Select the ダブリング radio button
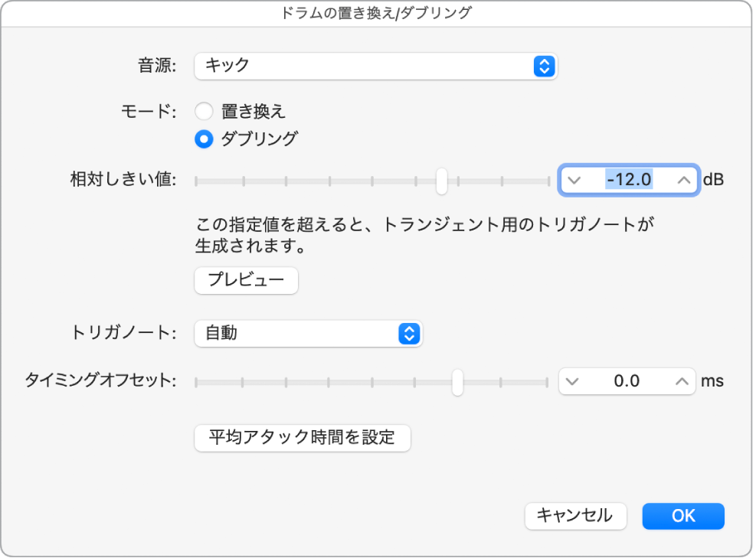 (x=203, y=139)
